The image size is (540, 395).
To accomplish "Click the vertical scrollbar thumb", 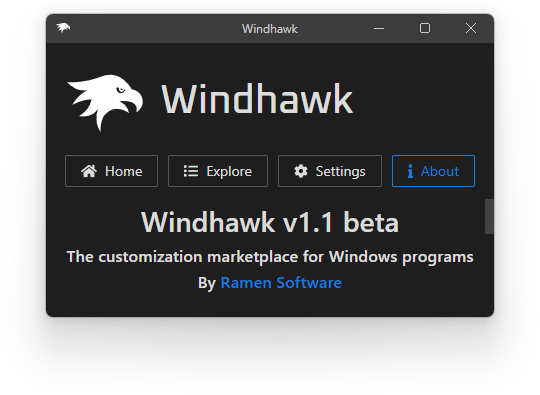I will click(x=489, y=217).
